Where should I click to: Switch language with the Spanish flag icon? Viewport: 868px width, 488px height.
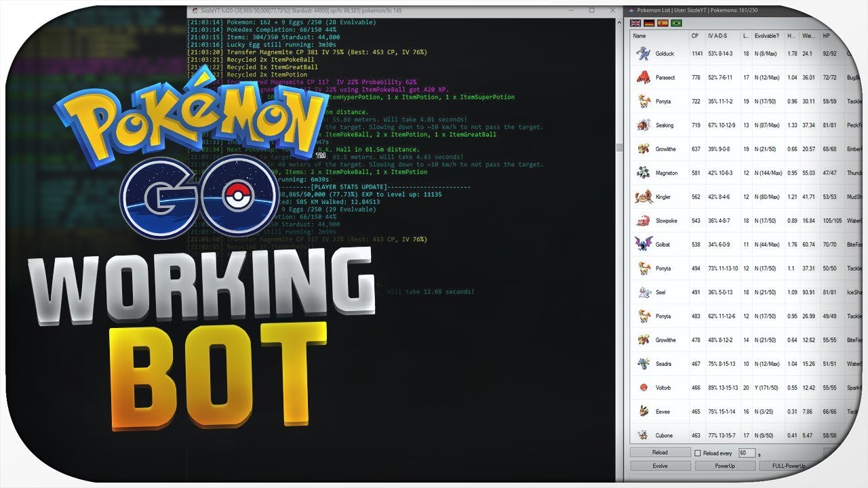coord(663,22)
